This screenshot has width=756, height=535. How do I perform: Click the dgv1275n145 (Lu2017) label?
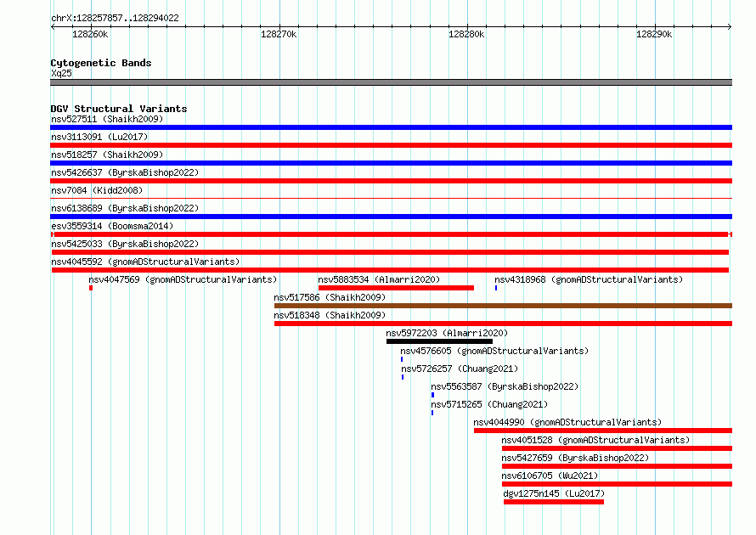point(554,493)
